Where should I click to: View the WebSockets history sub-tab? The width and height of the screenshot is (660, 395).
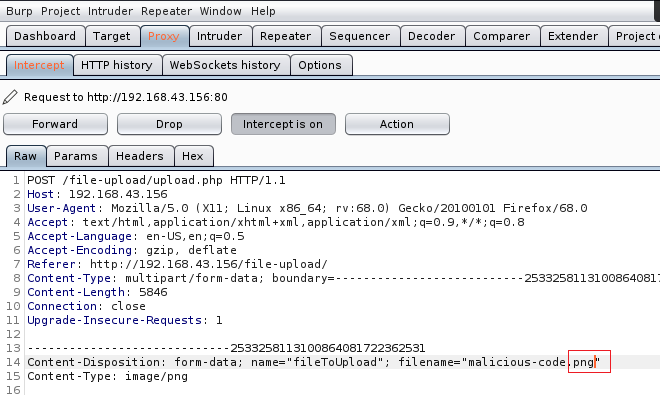click(x=225, y=65)
